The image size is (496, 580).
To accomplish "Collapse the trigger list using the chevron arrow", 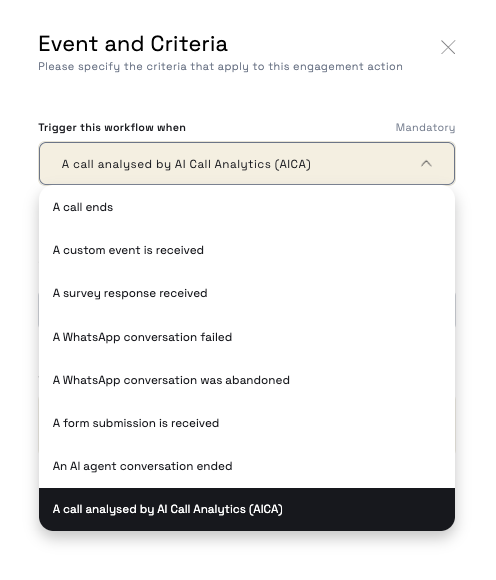I will click(x=426, y=163).
